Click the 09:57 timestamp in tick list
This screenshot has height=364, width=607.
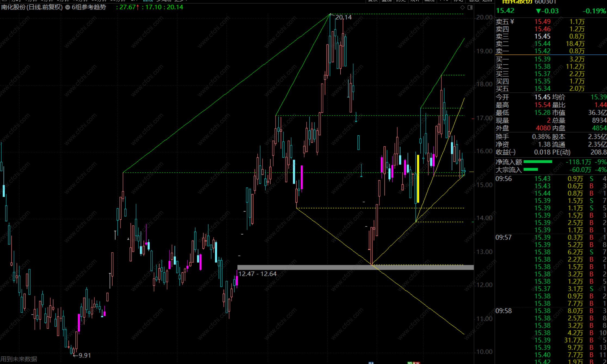503,238
